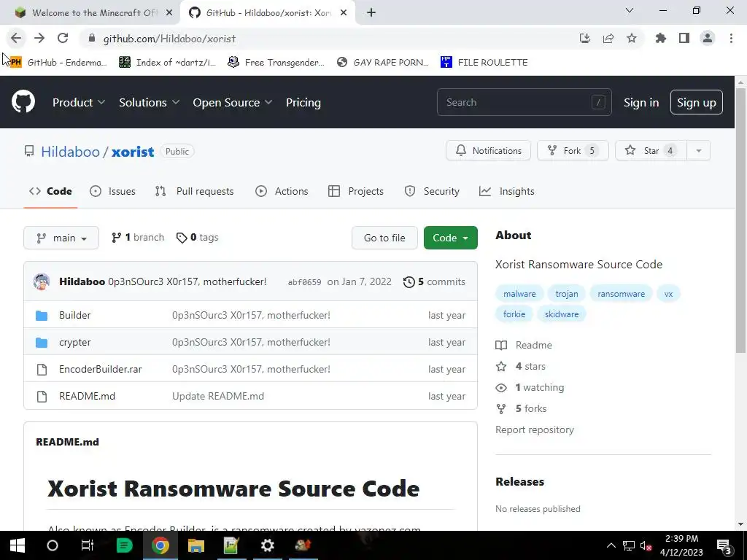Expand the Open Source menu
This screenshot has width=747, height=560.
click(233, 102)
